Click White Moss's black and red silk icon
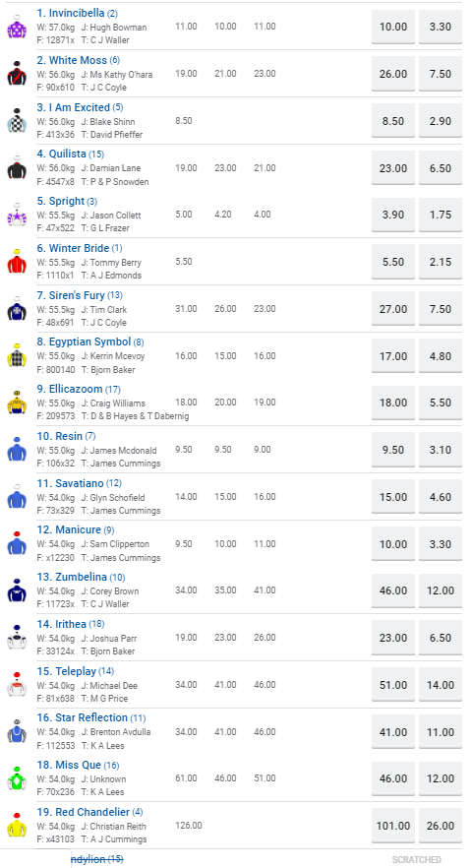Viewport: 472px width, 868px height. click(17, 73)
